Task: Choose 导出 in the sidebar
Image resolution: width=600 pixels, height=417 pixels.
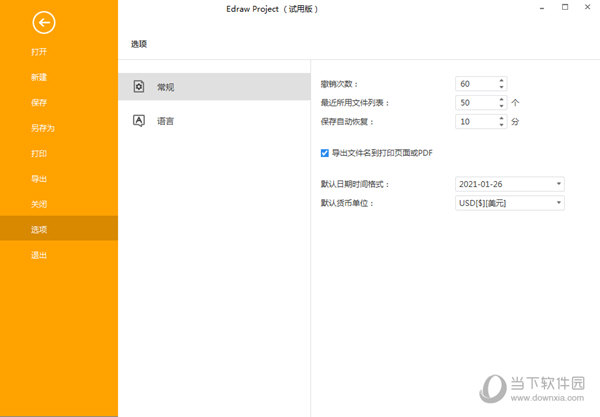Action: [39, 179]
